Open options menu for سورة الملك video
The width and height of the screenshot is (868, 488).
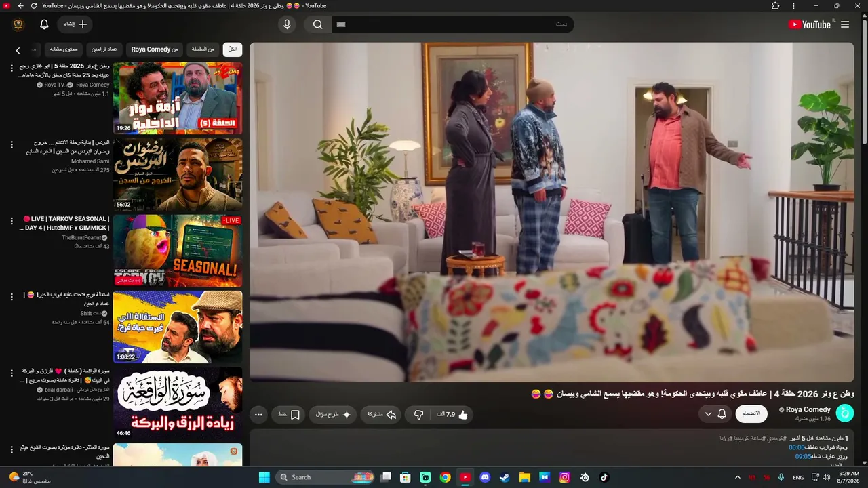coord(12,449)
